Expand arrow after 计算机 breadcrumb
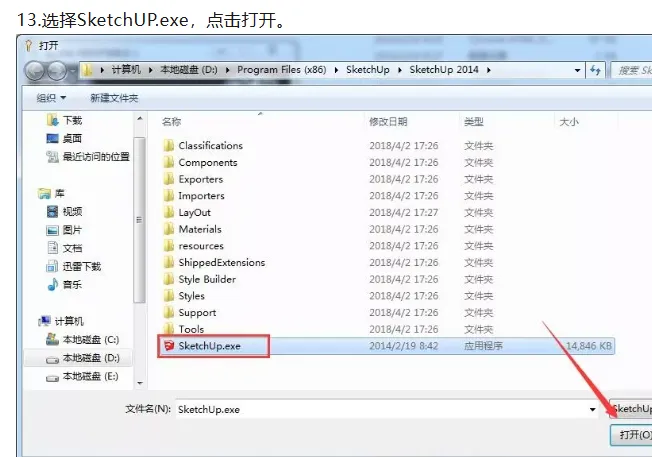 (151, 70)
